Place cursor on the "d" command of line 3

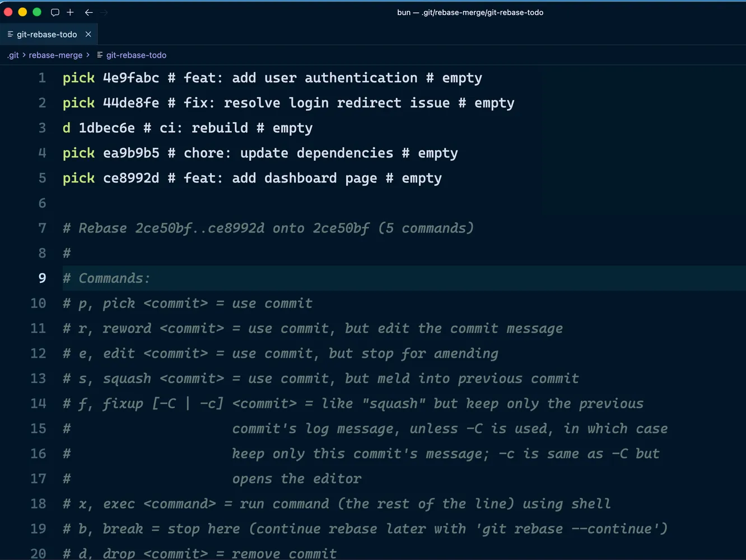[x=67, y=128]
